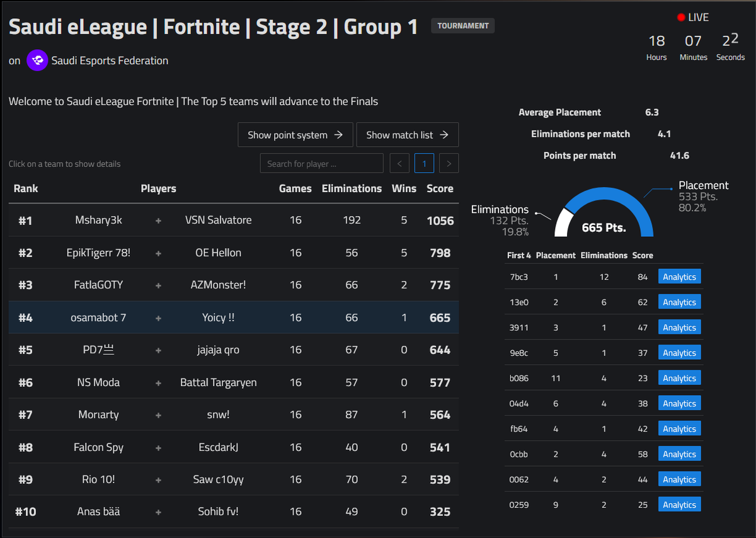
Task: Expand details for rank #1 Mshary3k team
Action: tap(234, 220)
